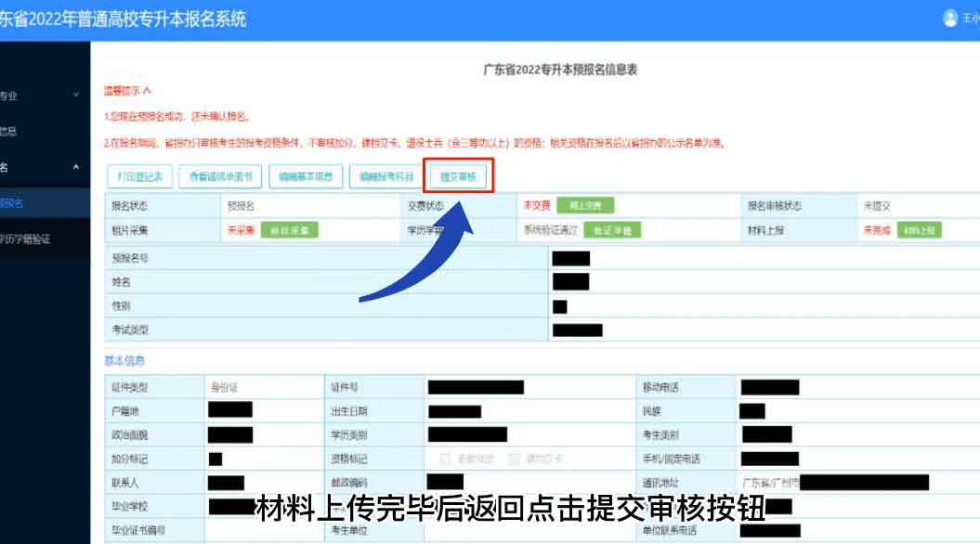Check the 建档立卡 checkbox in 资格标记 row
The image size is (980, 544).
pos(513,455)
